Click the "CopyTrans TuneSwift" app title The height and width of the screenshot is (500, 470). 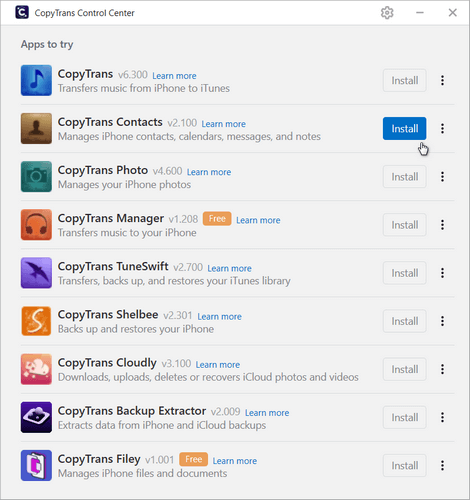click(113, 266)
